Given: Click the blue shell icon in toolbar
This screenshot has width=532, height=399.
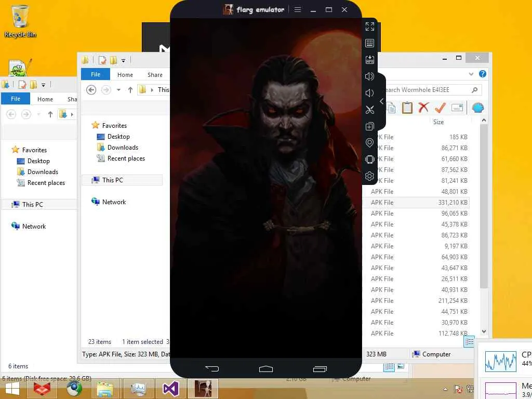Looking at the screenshot, I should [478, 108].
